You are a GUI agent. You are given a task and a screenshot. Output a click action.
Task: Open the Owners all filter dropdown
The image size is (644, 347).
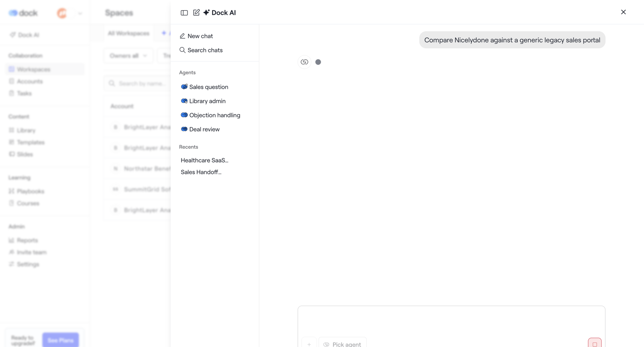[x=128, y=56]
